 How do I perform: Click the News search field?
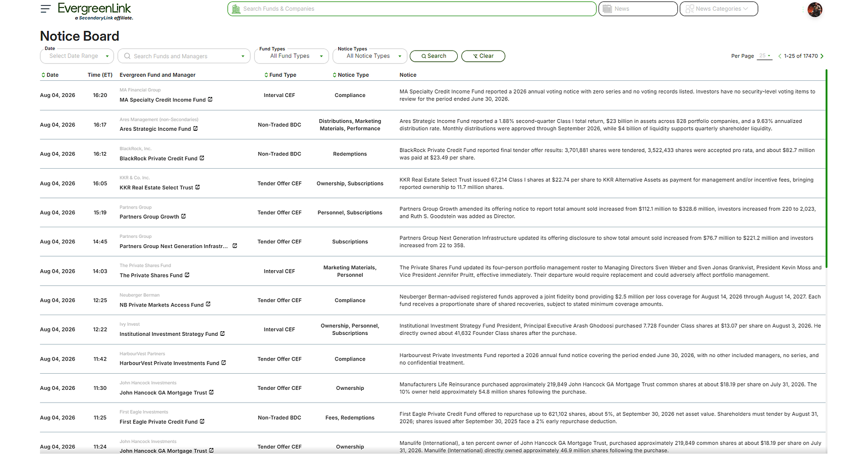click(x=638, y=9)
